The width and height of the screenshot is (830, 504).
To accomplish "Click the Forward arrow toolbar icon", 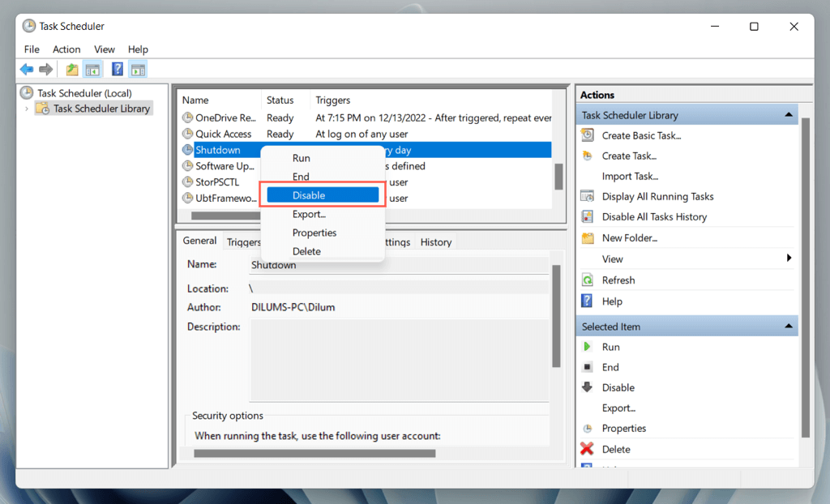I will pos(46,70).
